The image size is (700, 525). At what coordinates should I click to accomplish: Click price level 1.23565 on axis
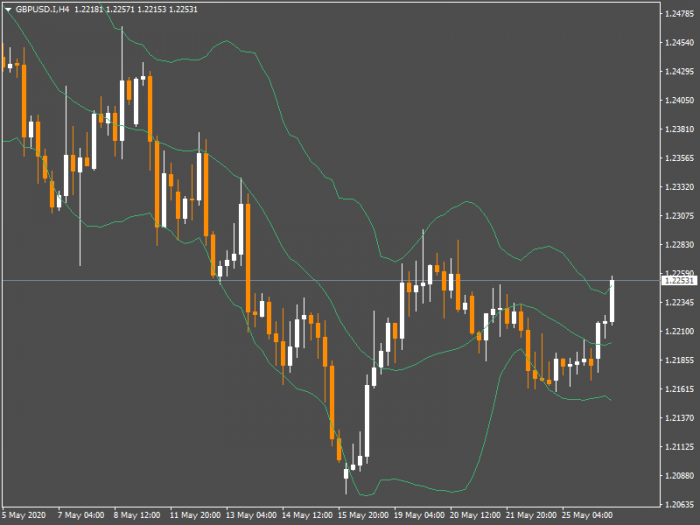click(x=679, y=158)
